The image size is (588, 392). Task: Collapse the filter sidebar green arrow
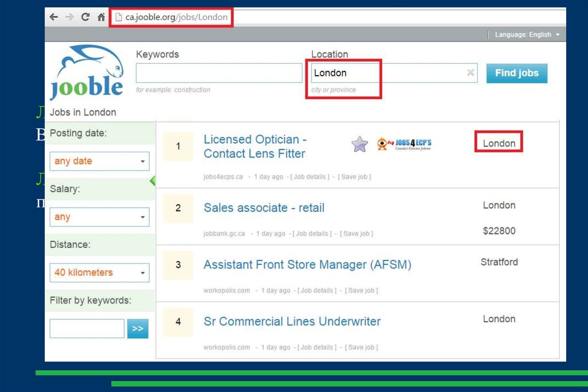coord(153,181)
